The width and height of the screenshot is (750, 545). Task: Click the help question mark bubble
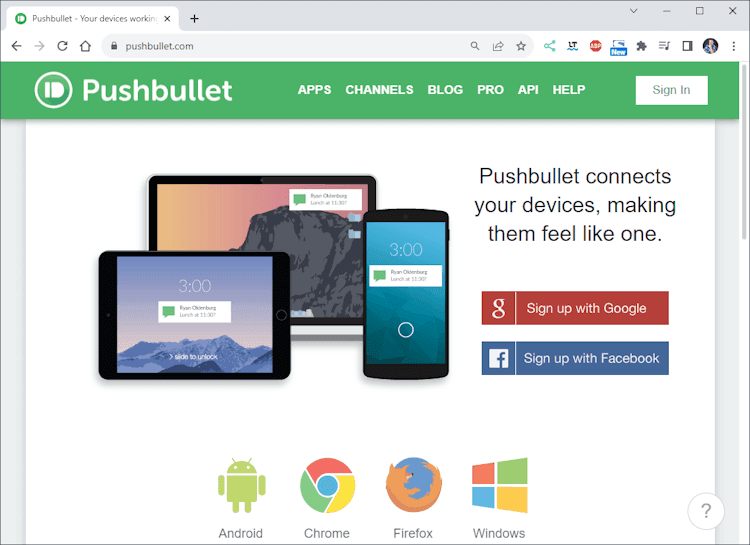[x=706, y=511]
